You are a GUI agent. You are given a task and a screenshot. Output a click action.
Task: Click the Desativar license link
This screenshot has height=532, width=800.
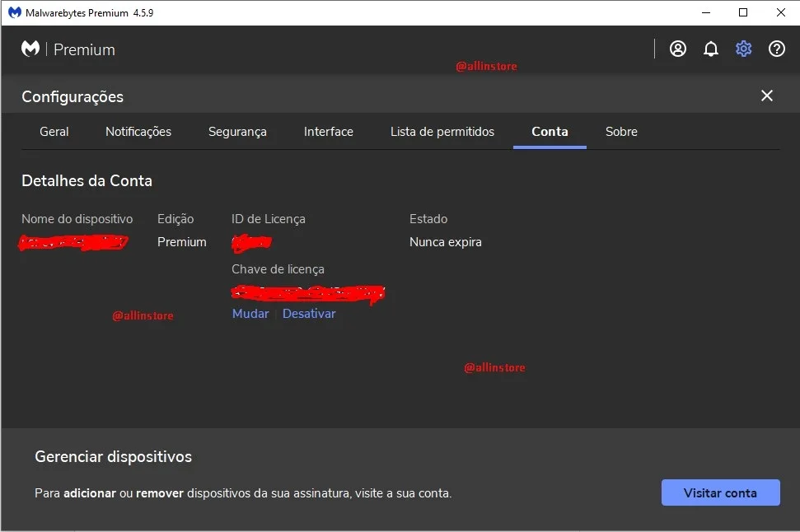tap(309, 314)
